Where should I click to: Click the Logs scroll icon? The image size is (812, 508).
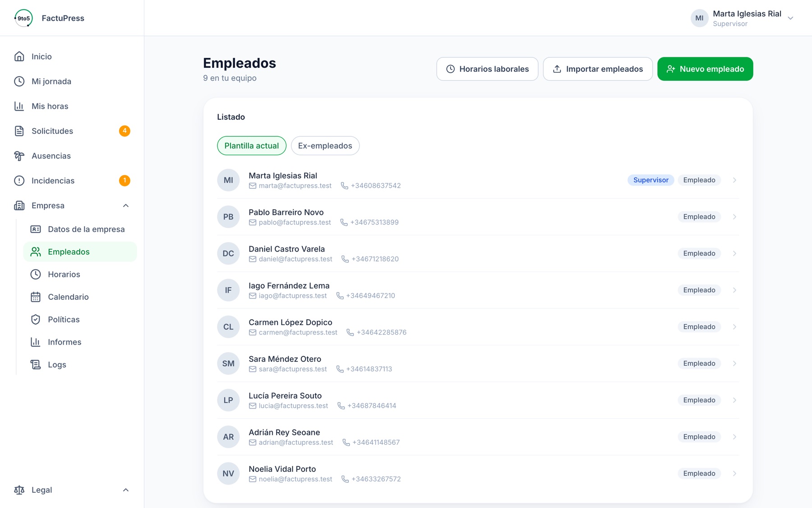(36, 364)
